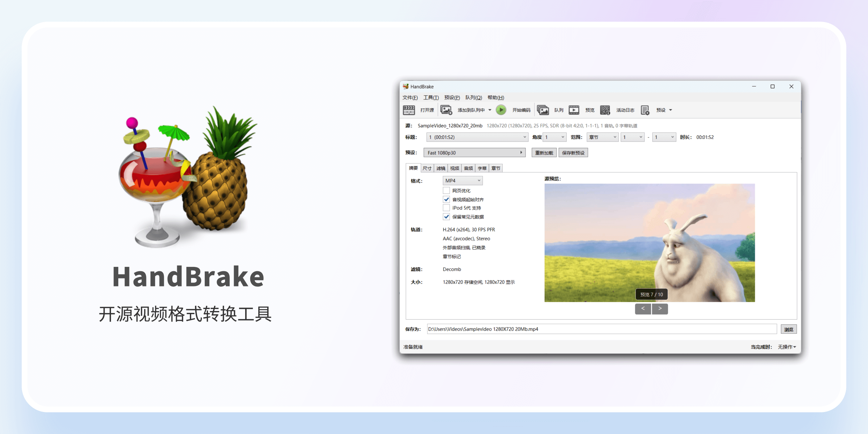Open the end chapter dropdown
The height and width of the screenshot is (434, 868).
[x=664, y=137]
